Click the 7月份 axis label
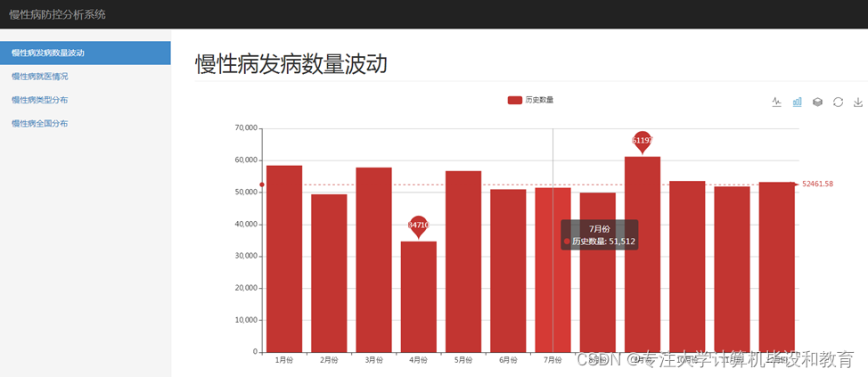Screen dimensions: 868x377 tap(553, 360)
